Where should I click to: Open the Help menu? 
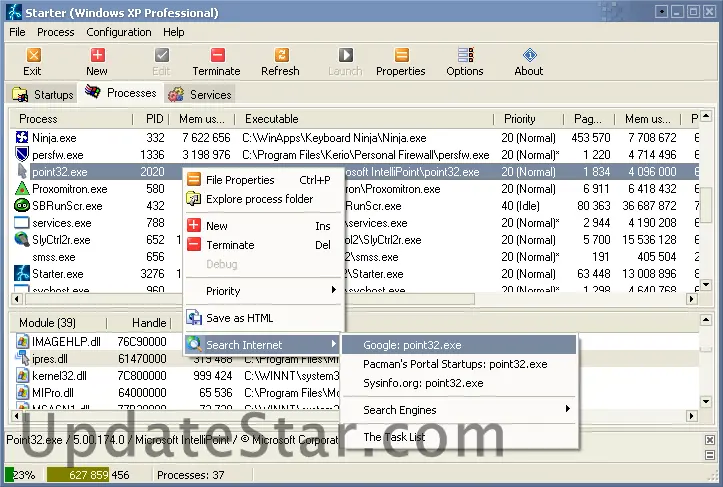(173, 32)
